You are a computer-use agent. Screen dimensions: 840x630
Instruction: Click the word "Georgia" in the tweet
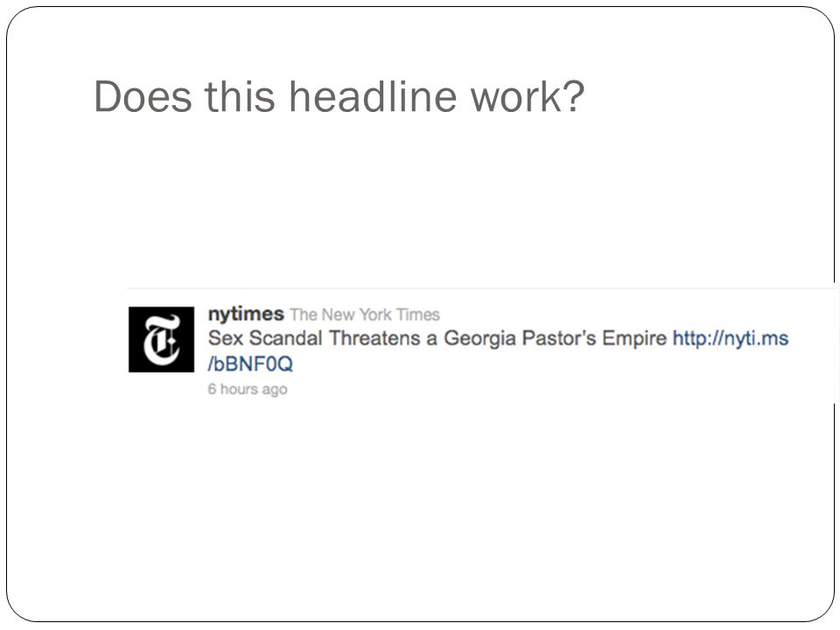coord(480,339)
